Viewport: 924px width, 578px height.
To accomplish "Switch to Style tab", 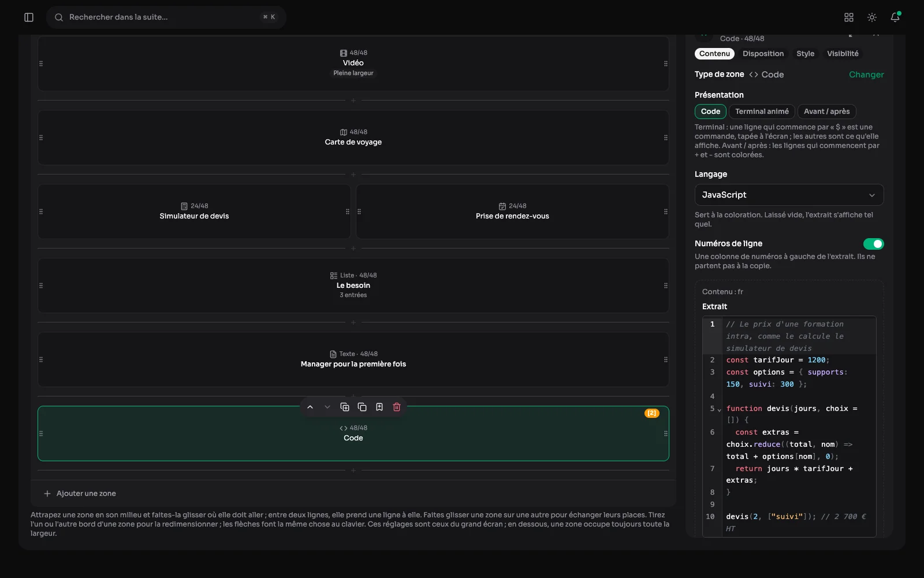I will click(x=805, y=54).
